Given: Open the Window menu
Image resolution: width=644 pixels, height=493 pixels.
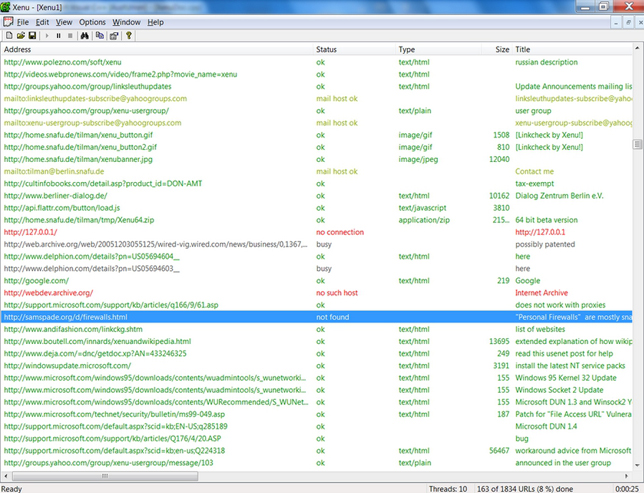Looking at the screenshot, I should click(x=126, y=22).
